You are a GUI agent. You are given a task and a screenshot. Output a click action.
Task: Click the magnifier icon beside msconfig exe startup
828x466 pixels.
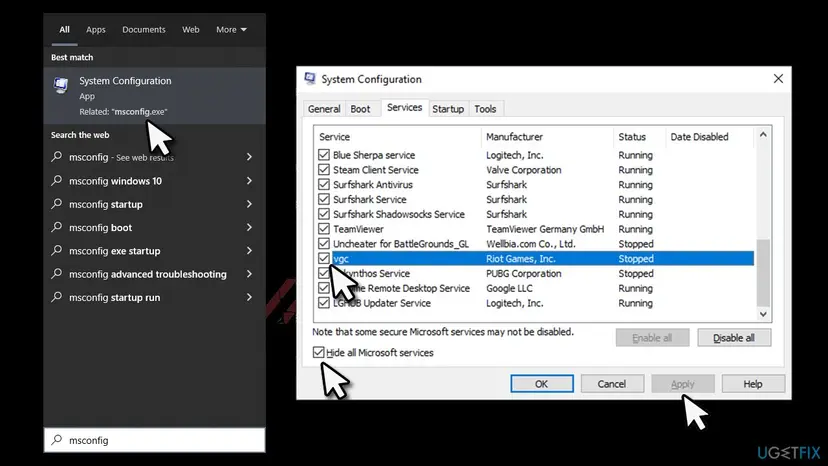pyautogui.click(x=57, y=250)
